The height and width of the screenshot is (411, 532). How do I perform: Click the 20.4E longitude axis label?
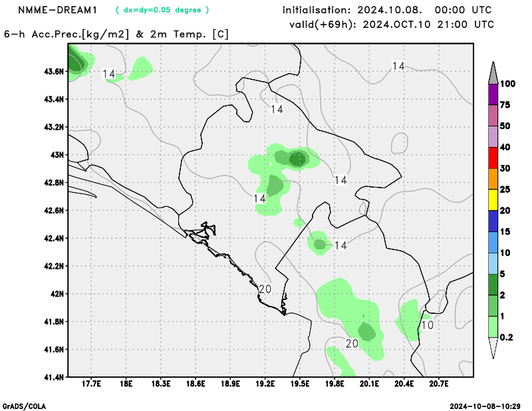point(404,384)
